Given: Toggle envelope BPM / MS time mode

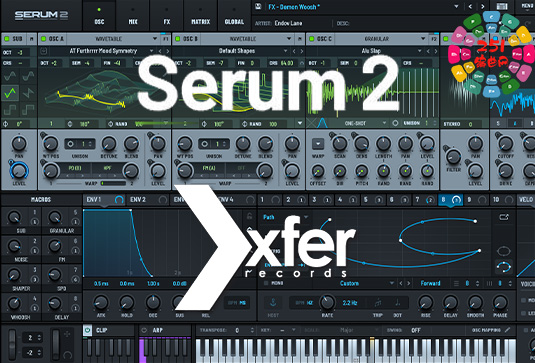Looking at the screenshot, I should (x=237, y=303).
